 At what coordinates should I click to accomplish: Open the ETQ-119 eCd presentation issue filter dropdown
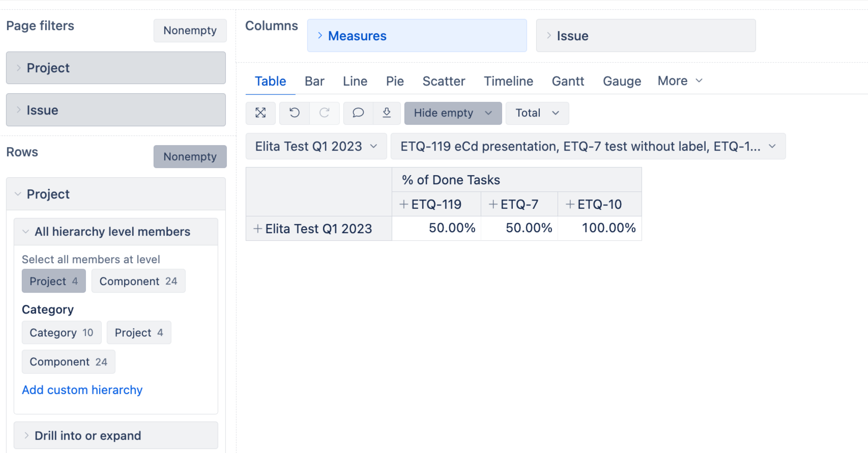[588, 147]
